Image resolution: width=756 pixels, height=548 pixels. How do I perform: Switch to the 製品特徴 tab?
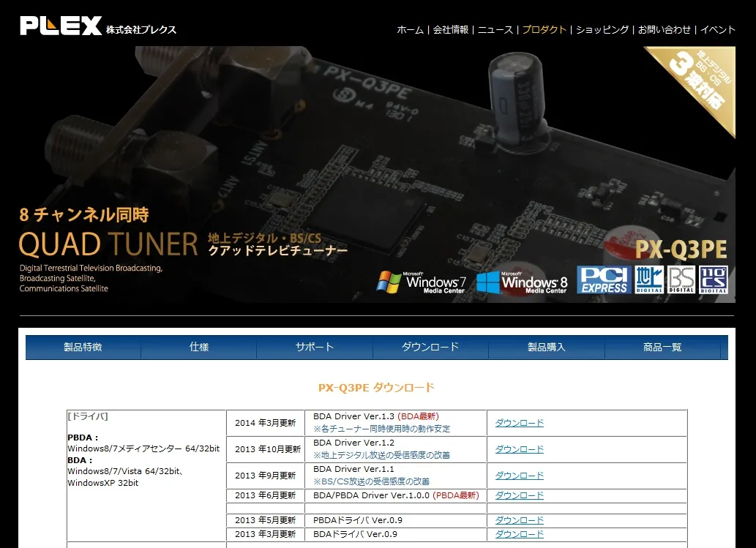(x=83, y=347)
